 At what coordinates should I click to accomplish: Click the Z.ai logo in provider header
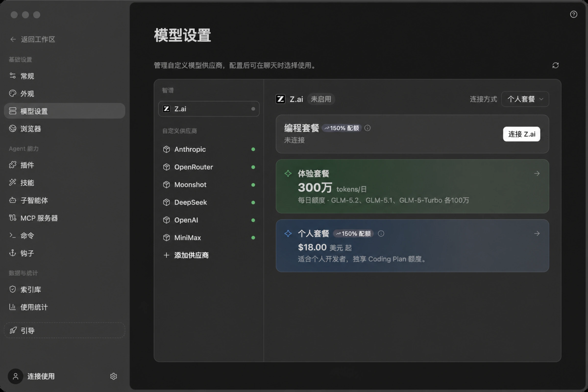click(x=281, y=99)
